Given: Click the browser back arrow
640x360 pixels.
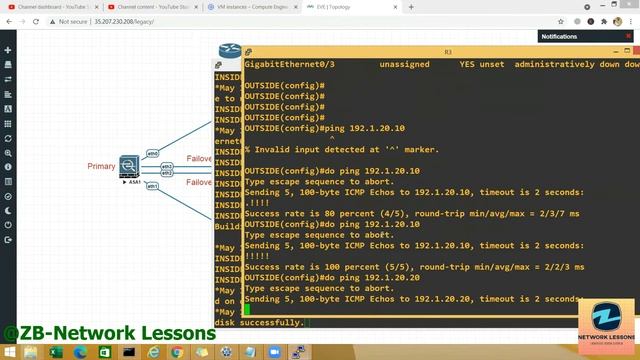Looking at the screenshot, I should pos(9,22).
